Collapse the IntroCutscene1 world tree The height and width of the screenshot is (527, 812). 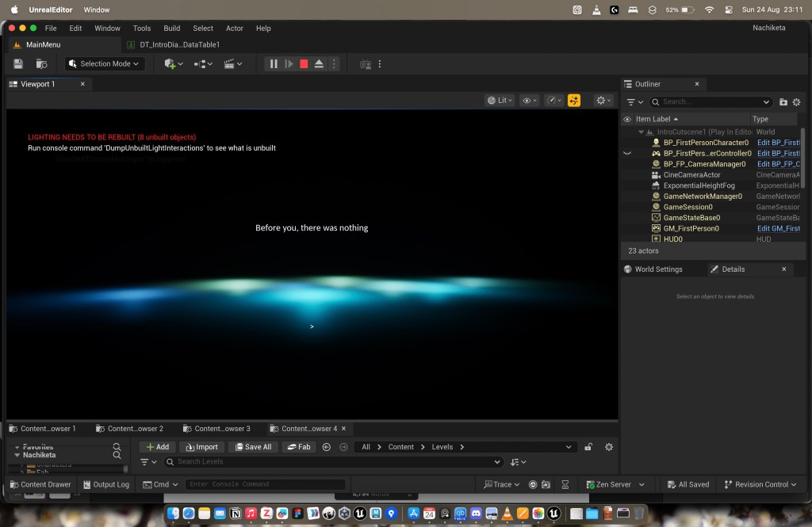pyautogui.click(x=641, y=132)
